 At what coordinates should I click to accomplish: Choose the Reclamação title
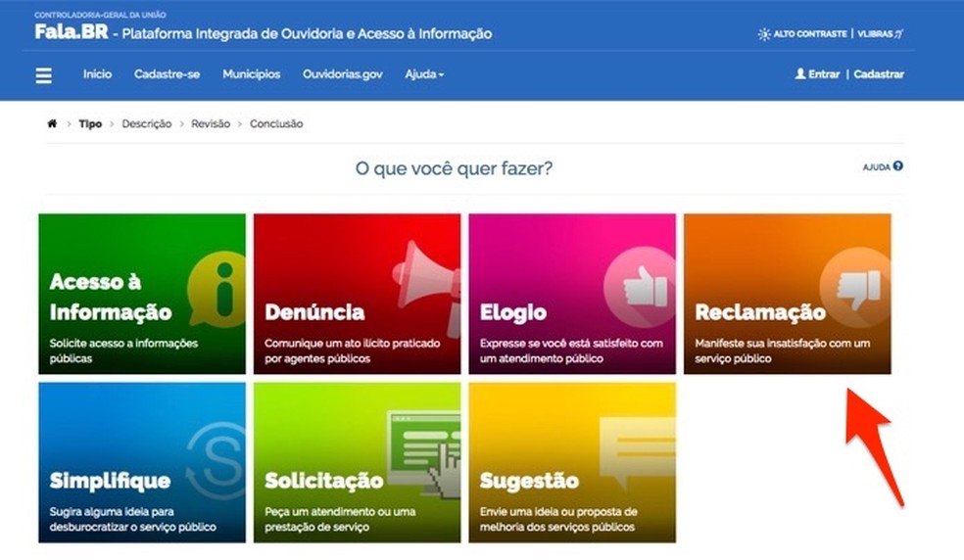coord(760,312)
